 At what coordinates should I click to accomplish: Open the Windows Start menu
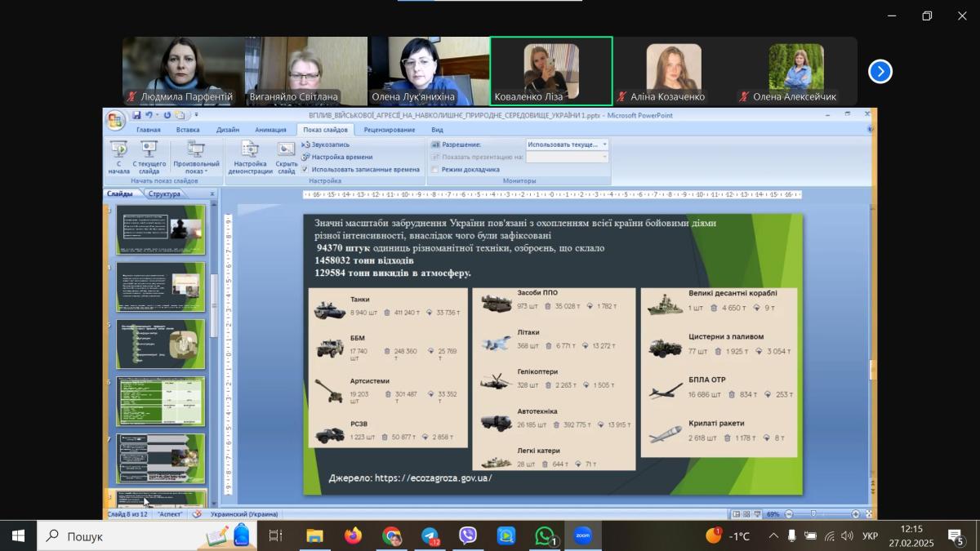[18, 536]
